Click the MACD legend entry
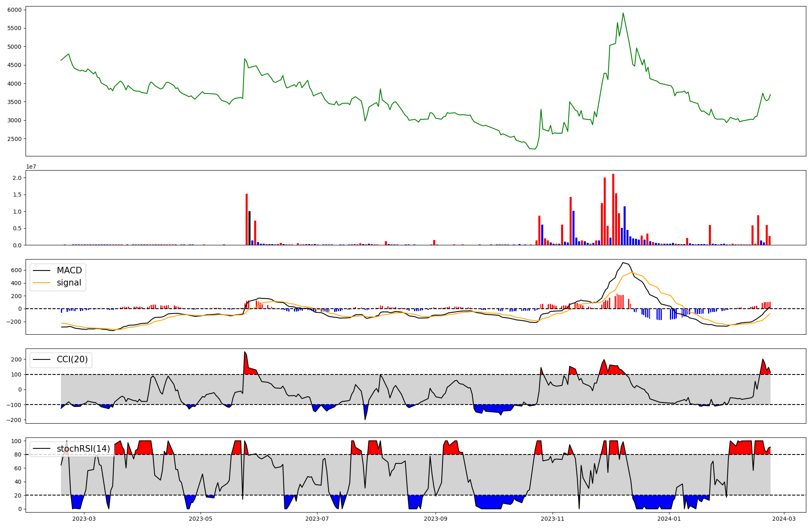 point(69,270)
